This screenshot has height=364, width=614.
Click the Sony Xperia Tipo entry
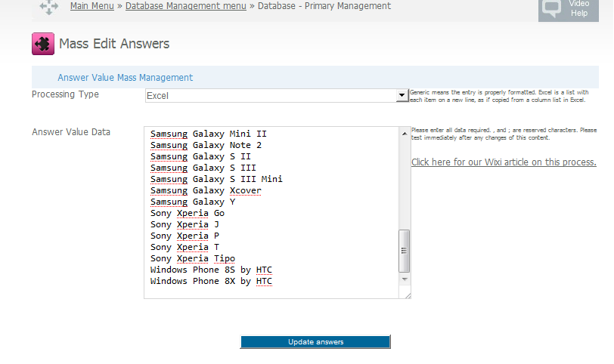coord(192,258)
